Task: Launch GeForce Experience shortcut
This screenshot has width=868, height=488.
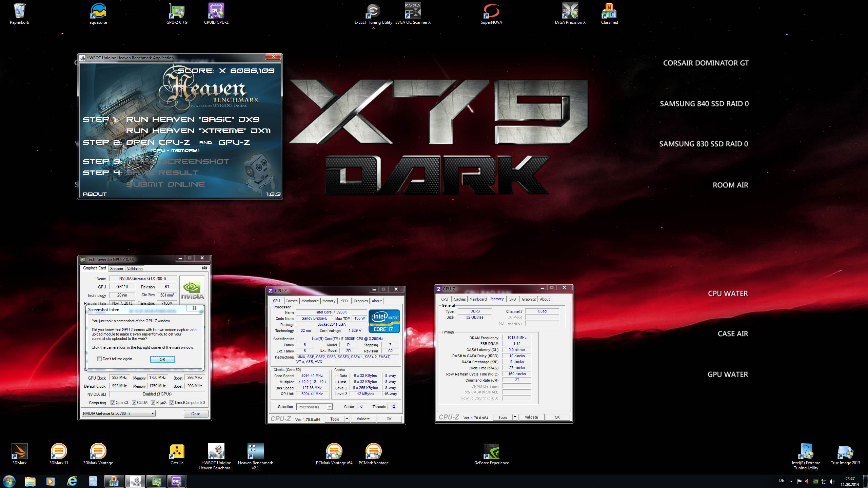Action: click(491, 454)
